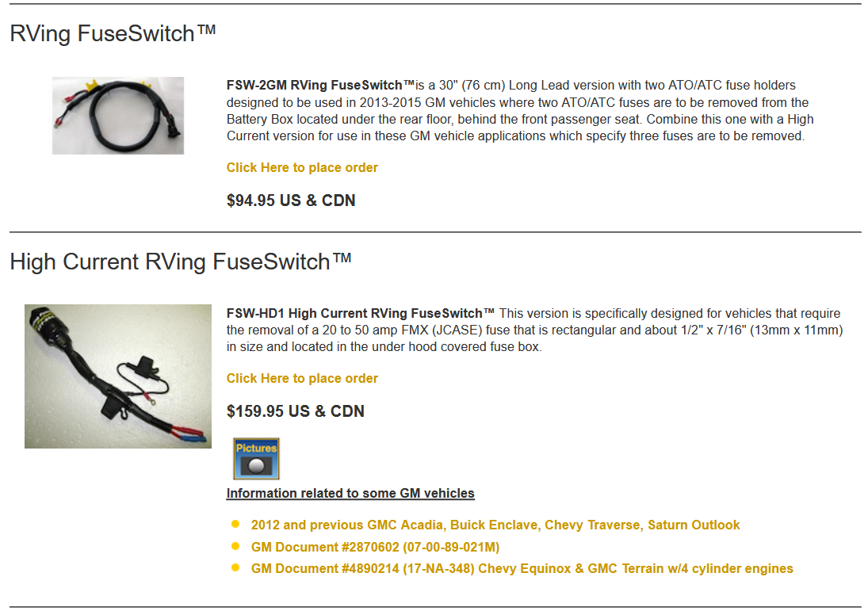View the FSW-HD1 High Current product photo
Viewport: 868px width, 611px height.
(x=118, y=376)
